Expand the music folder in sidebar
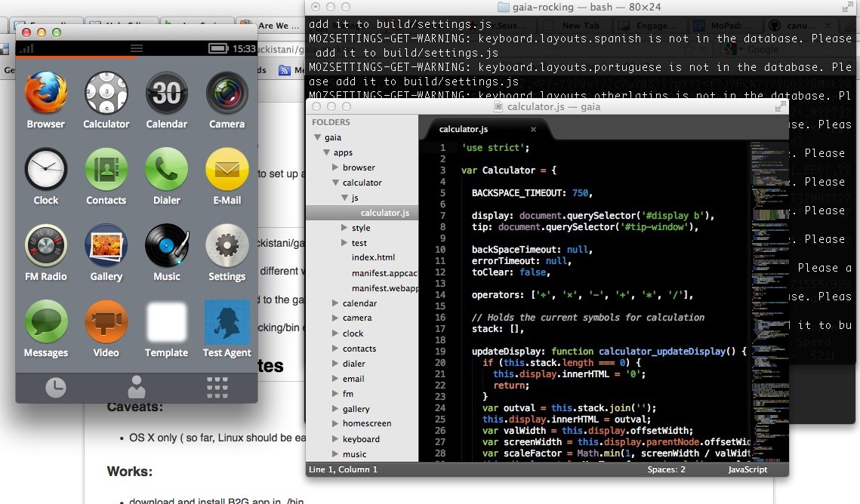Image resolution: width=860 pixels, height=504 pixels. pos(336,453)
